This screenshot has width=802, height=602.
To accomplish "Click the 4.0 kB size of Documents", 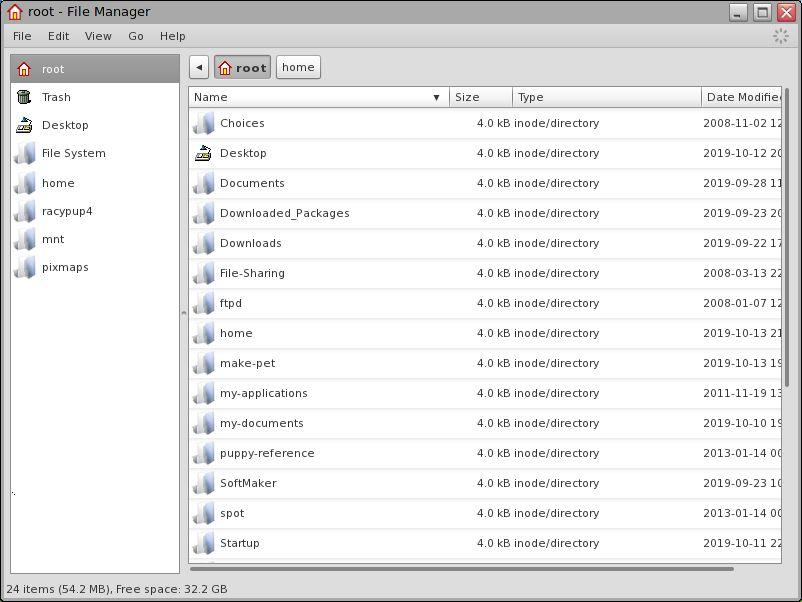I will tap(493, 183).
